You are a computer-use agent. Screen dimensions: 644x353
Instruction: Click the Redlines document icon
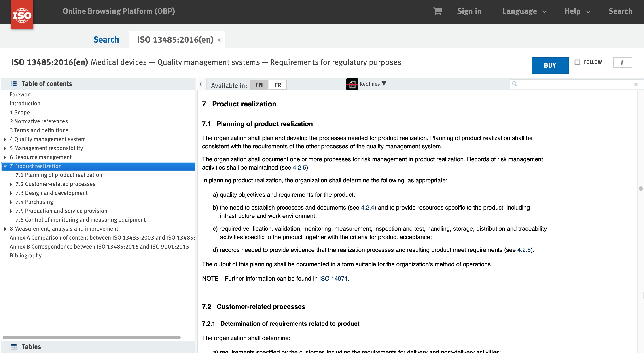pyautogui.click(x=352, y=84)
